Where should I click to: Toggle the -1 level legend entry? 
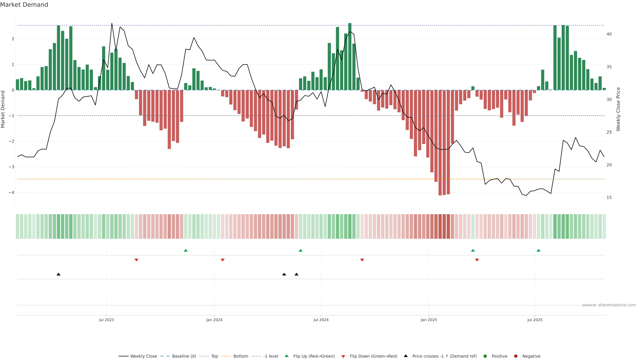[271, 356]
